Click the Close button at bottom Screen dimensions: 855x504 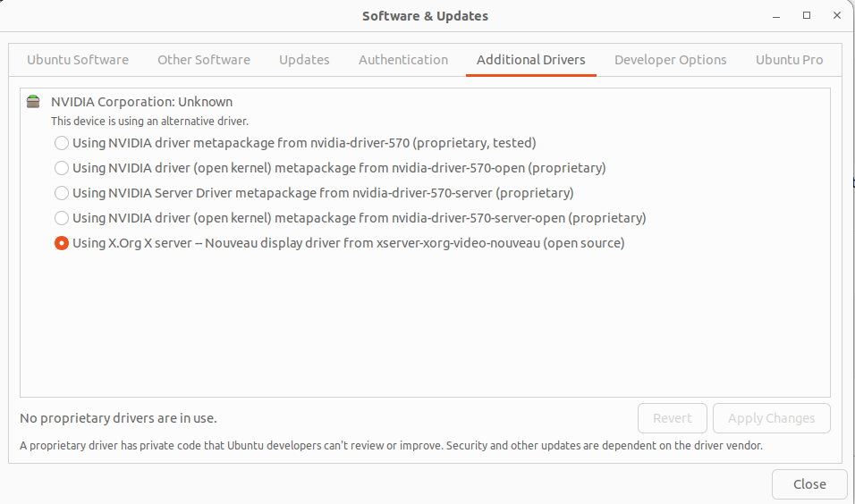click(809, 483)
